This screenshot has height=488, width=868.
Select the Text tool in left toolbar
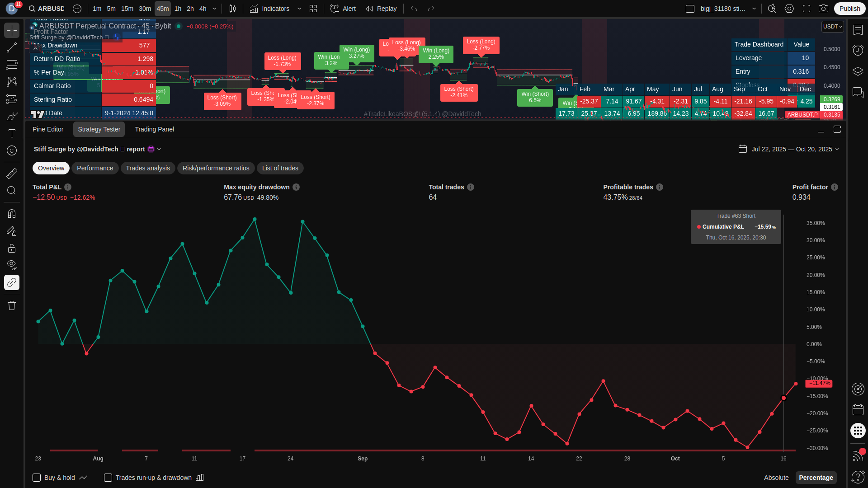[x=12, y=133]
